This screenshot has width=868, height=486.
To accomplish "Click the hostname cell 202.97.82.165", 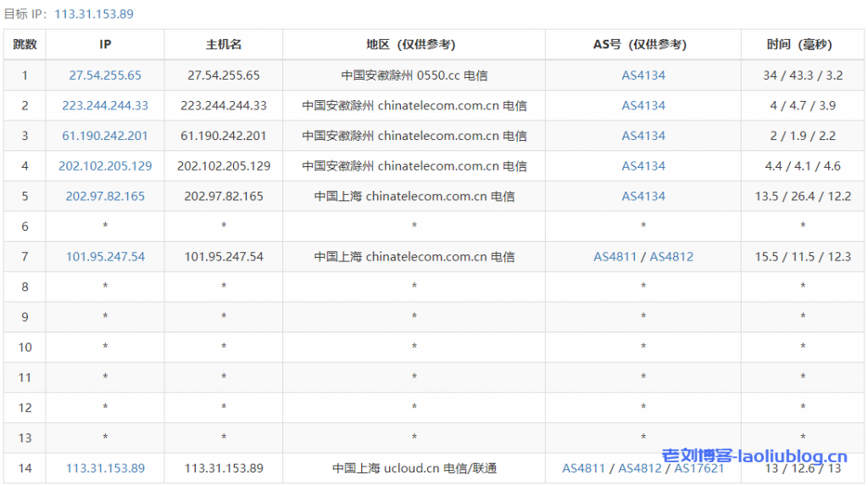I will [x=224, y=196].
